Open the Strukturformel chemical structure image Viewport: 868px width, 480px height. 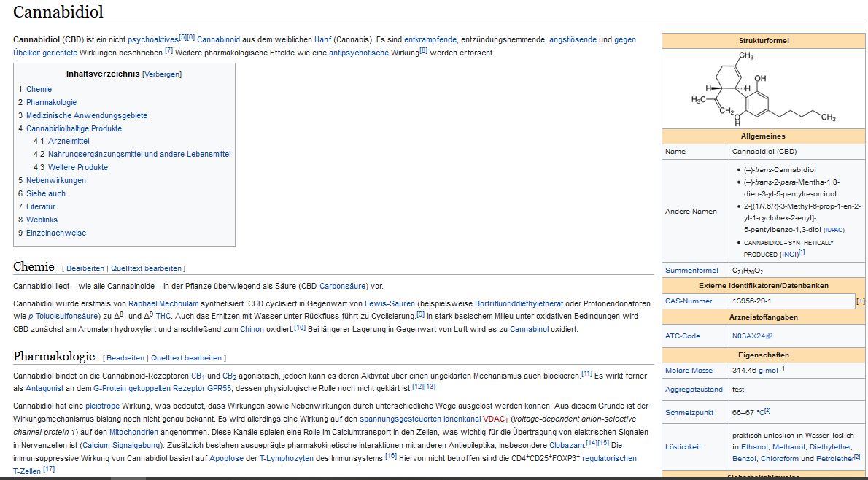click(x=763, y=88)
